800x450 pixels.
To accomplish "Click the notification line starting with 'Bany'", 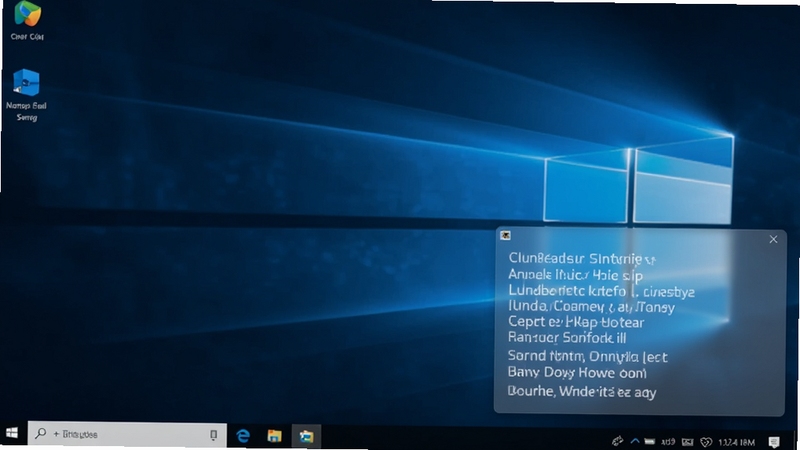I will click(577, 373).
